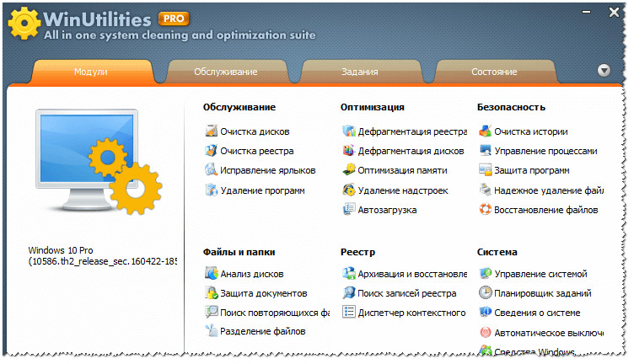Click the Удаление надстроек icon
Screen dimensions: 634x364
pyautogui.click(x=348, y=190)
